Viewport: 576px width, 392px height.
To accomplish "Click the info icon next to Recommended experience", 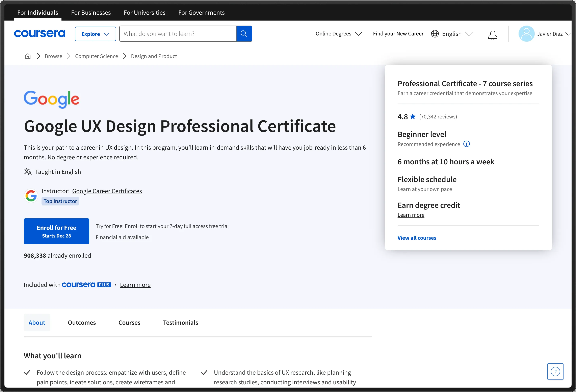I will [x=467, y=144].
